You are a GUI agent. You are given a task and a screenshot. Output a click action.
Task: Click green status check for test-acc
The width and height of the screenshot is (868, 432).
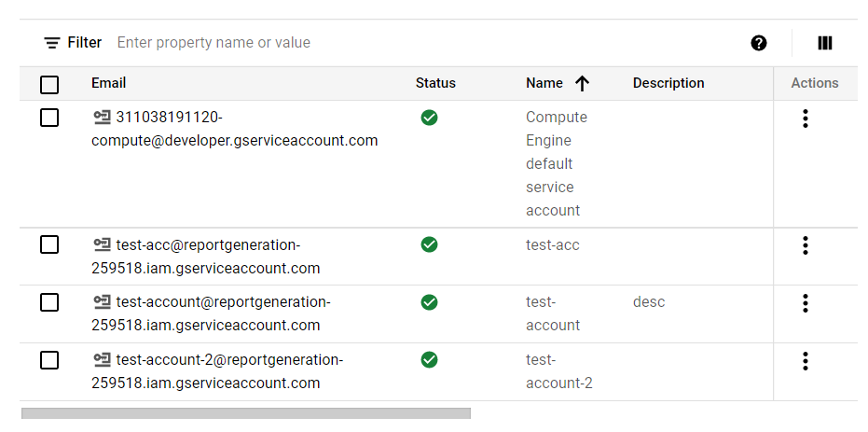tap(429, 244)
